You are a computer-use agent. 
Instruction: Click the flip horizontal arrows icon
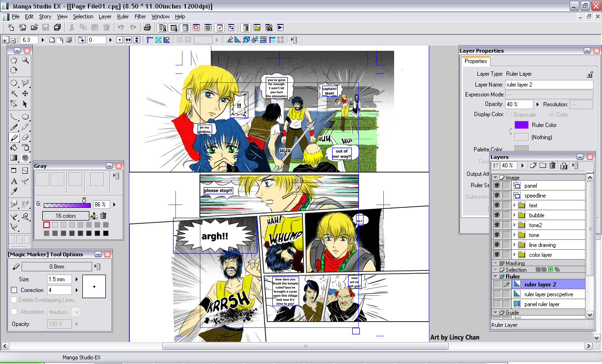click(x=128, y=40)
